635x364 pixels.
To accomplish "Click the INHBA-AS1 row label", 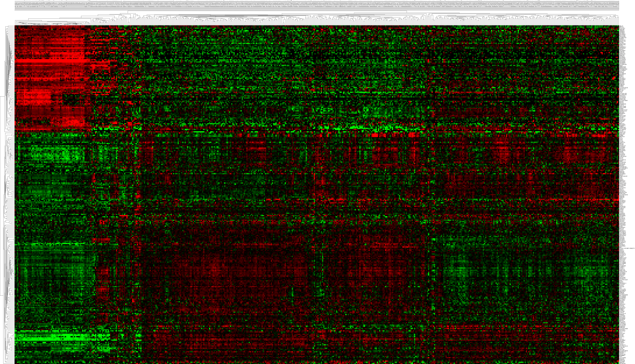I will 622,326.
